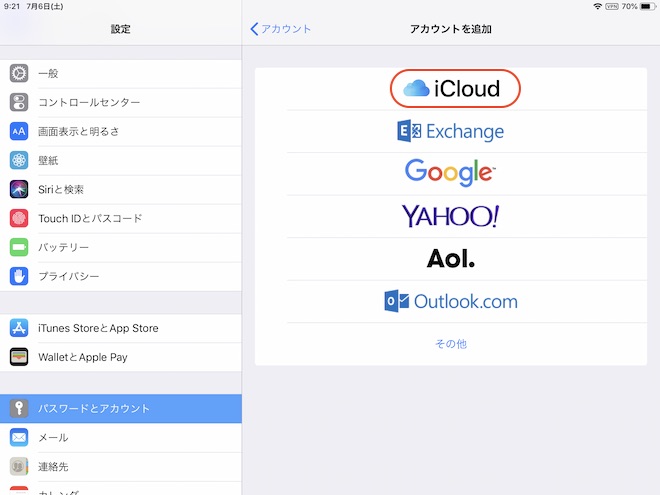660x495 pixels.
Task: Tap the key icon for パスワードとアカウント
Action: (x=19, y=408)
